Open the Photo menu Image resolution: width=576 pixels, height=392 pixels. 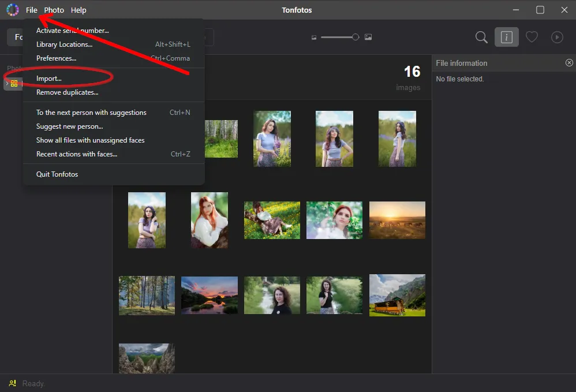coord(54,10)
